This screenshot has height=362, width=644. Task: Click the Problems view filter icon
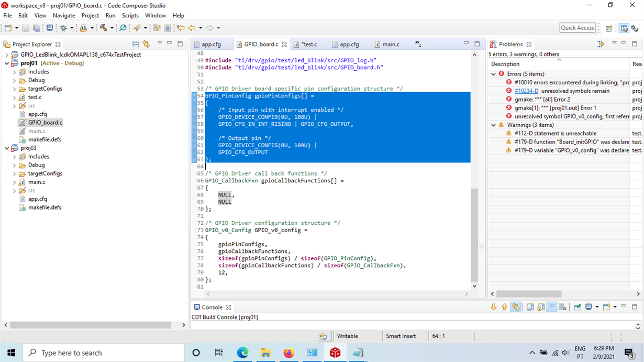point(600,44)
